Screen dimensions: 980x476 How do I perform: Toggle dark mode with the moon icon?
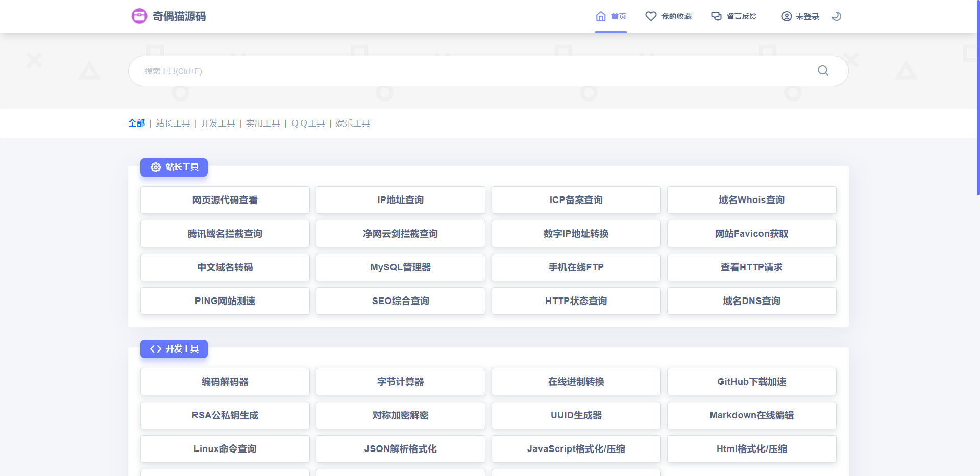837,16
